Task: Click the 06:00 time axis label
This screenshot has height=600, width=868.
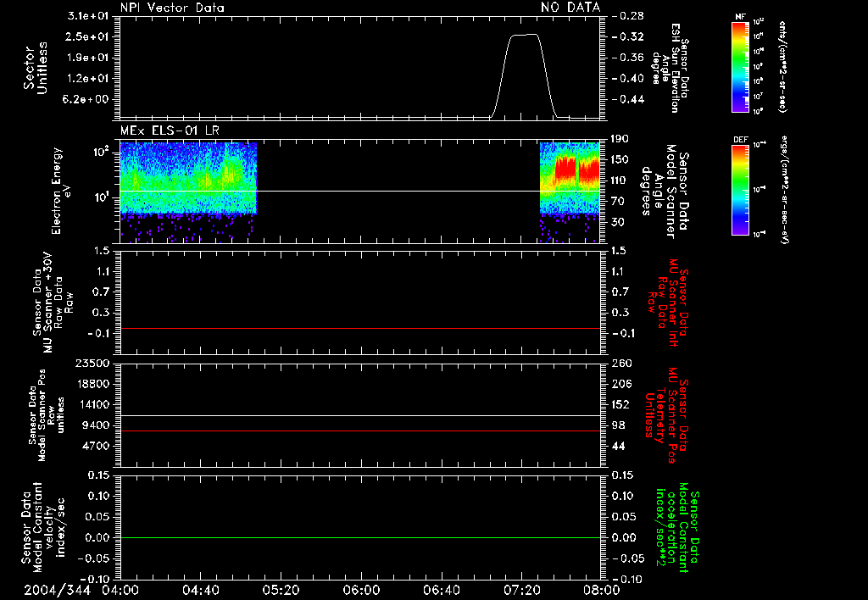Action: 361,590
